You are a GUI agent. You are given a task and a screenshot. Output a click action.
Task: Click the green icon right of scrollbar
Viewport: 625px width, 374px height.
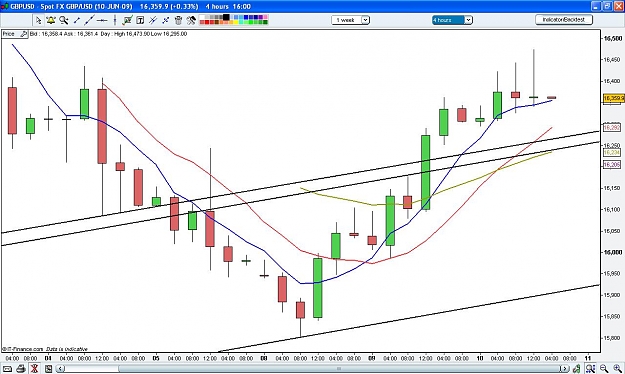pyautogui.click(x=576, y=369)
